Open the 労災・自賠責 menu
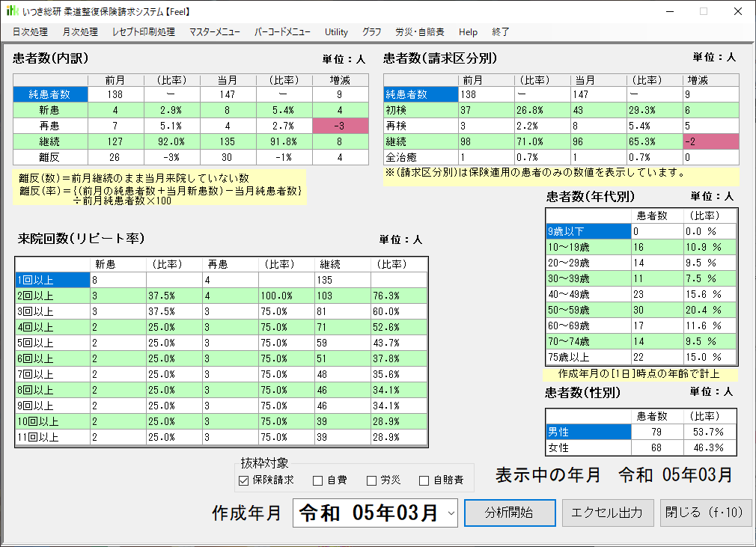 (419, 32)
